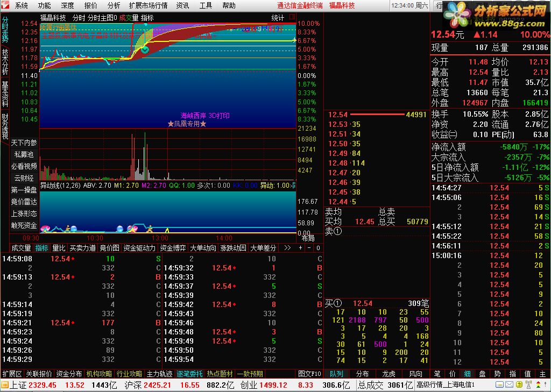This screenshot has width=551, height=392.
Task: Open the 功能 menu
Action: [x=44, y=5]
